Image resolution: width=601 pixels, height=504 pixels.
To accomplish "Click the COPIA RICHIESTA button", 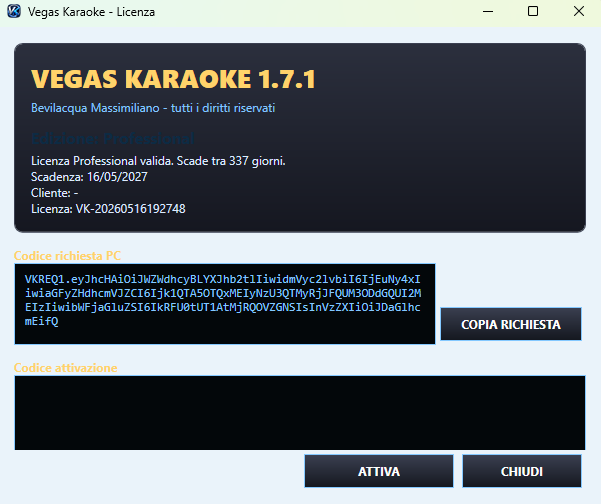I will [x=511, y=324].
